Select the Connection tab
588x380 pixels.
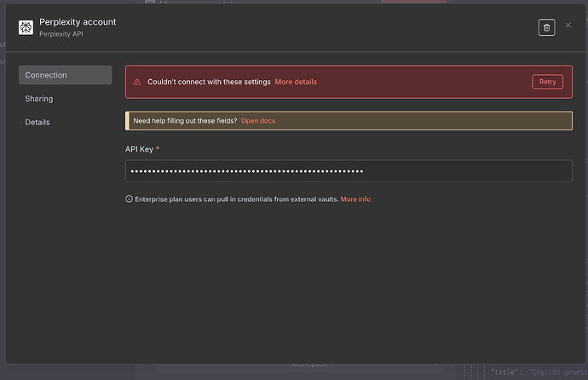tap(66, 75)
